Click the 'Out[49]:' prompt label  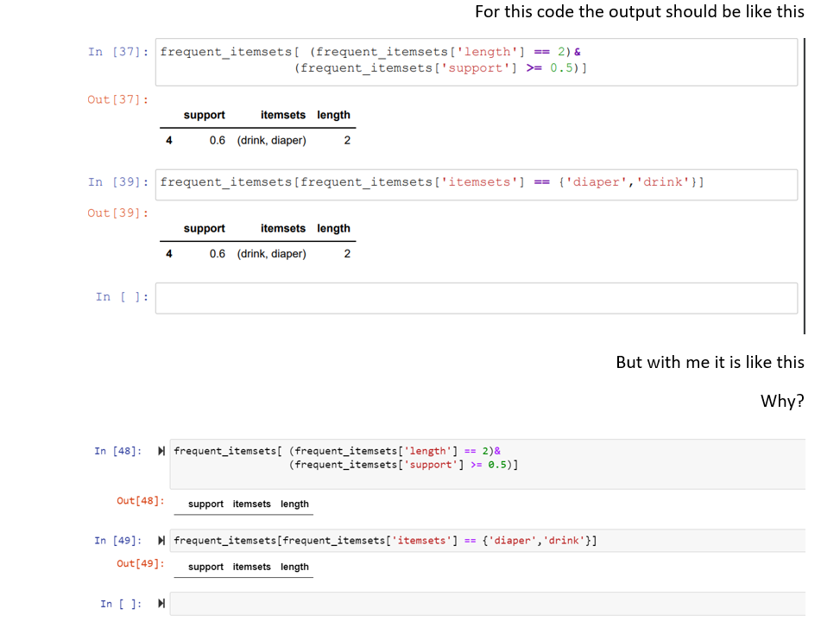(x=141, y=564)
